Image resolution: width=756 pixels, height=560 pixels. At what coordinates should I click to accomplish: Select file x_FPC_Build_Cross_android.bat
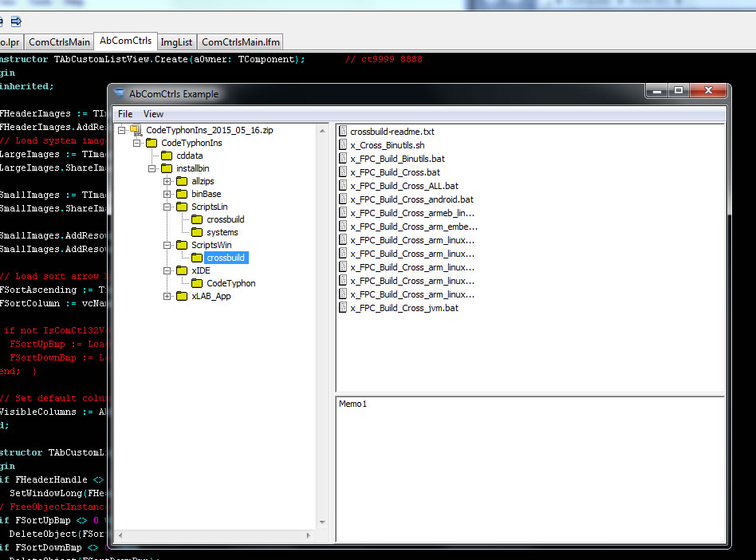coord(412,199)
